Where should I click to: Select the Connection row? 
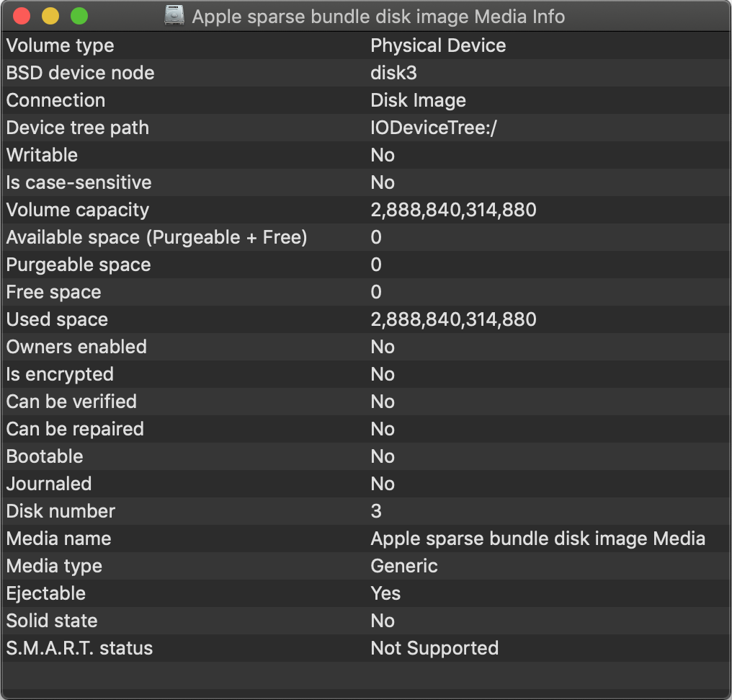point(55,100)
